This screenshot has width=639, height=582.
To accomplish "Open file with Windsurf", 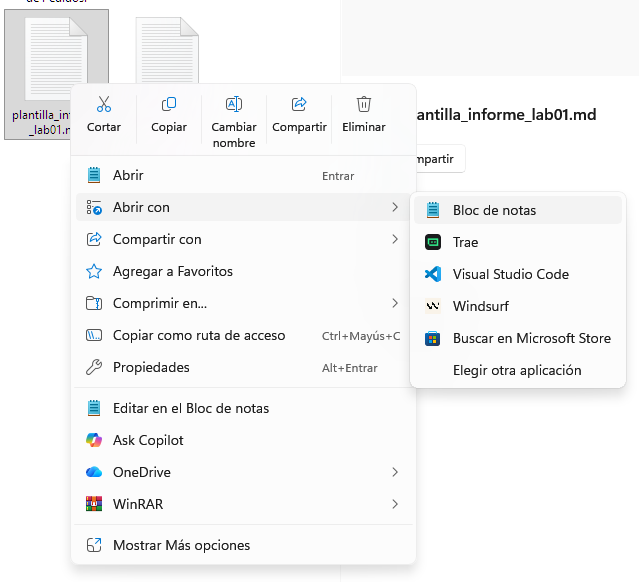I will pyautogui.click(x=480, y=306).
